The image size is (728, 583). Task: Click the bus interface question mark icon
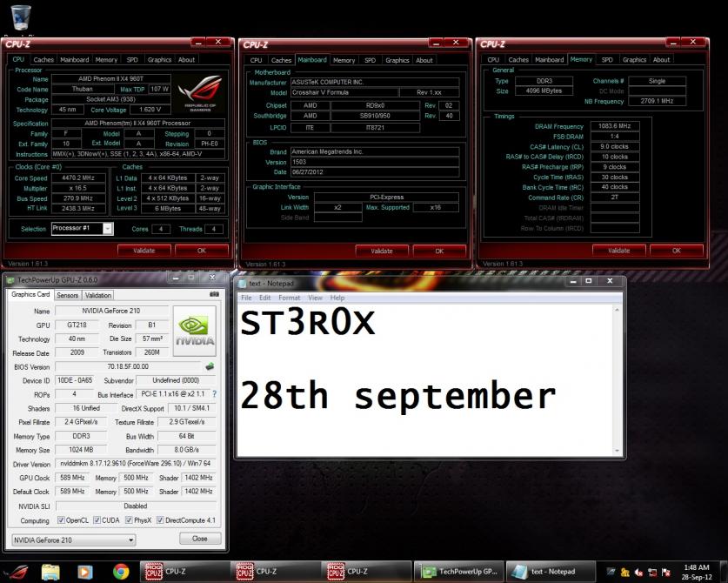(214, 394)
